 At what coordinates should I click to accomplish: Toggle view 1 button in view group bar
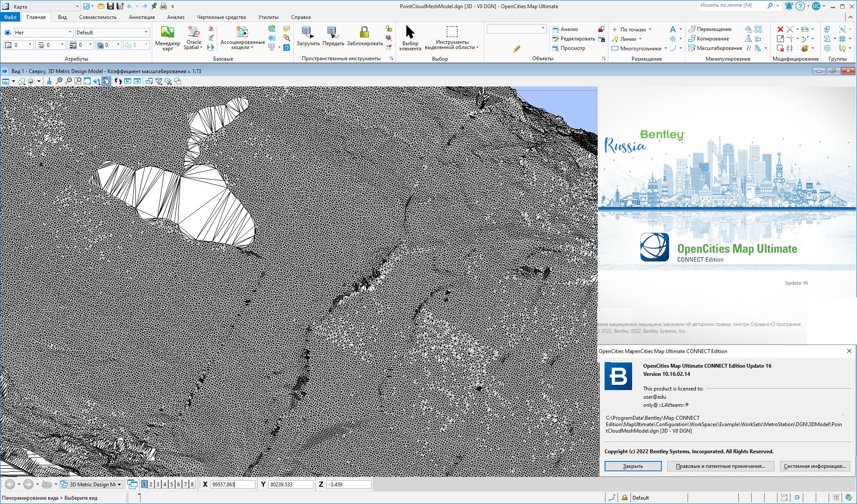coord(144,484)
